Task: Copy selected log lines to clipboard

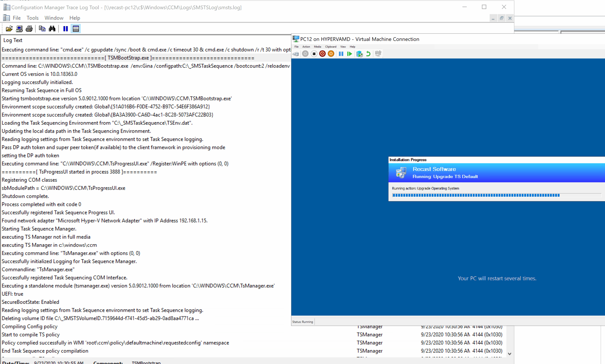Action: point(42,29)
